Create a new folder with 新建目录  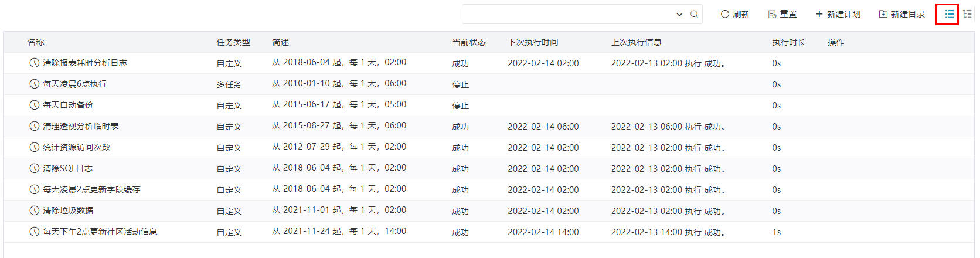902,14
